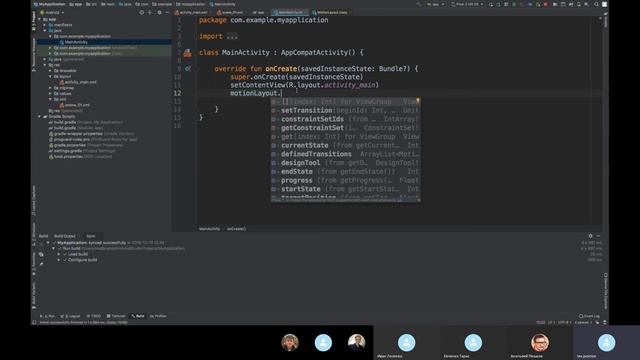Open the Android view selector dropdown
The width and height of the screenshot is (640, 360).
[52, 13]
